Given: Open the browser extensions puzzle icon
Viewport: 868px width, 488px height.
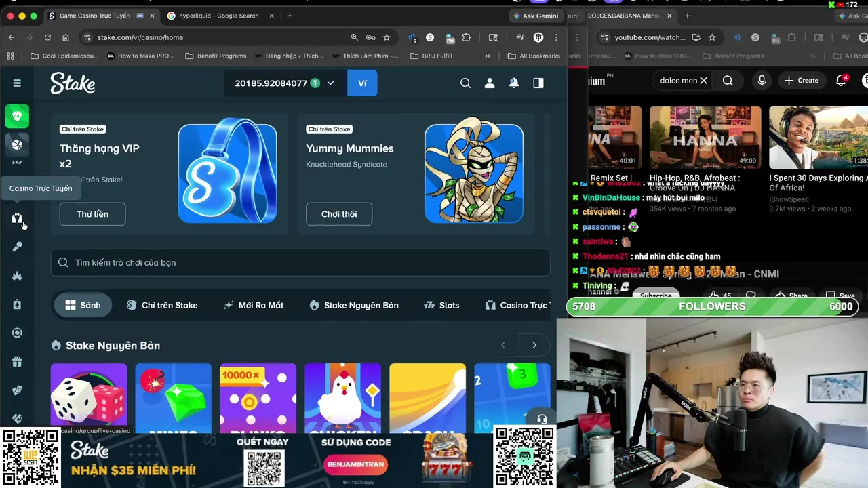Looking at the screenshot, I should (x=467, y=37).
